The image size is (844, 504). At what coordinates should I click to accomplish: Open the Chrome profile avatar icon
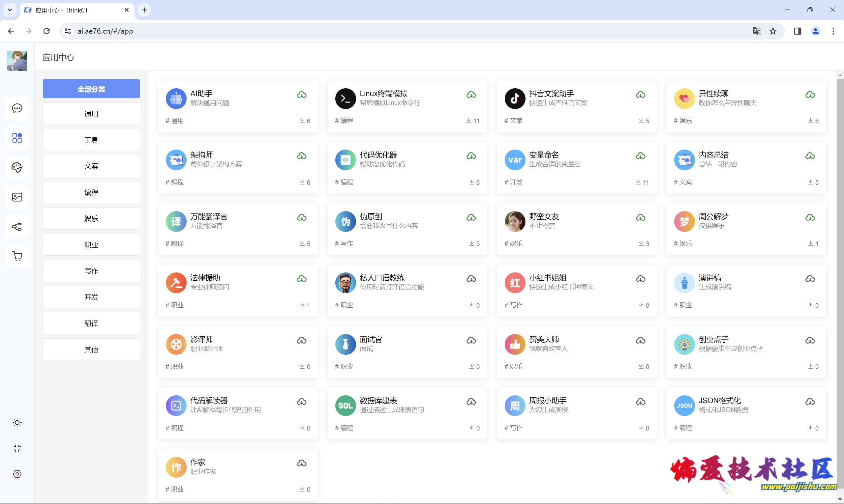coord(815,31)
